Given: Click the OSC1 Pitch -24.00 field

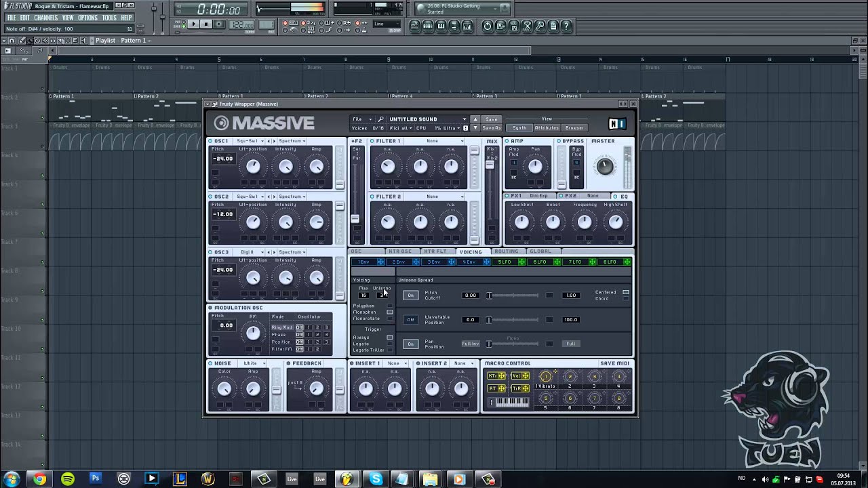Looking at the screenshot, I should pos(223,159).
